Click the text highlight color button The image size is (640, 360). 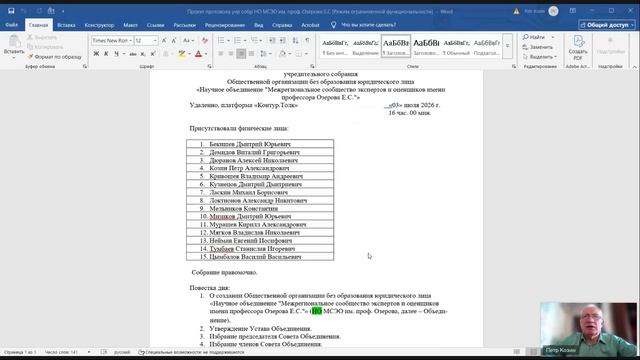tap(182, 54)
